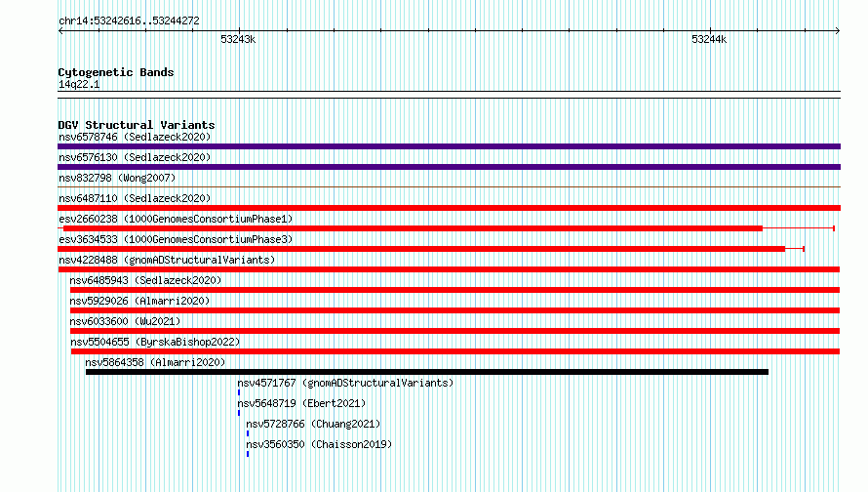Open variant nsv5504655 (ByrskaBishop2022) label

pos(155,342)
